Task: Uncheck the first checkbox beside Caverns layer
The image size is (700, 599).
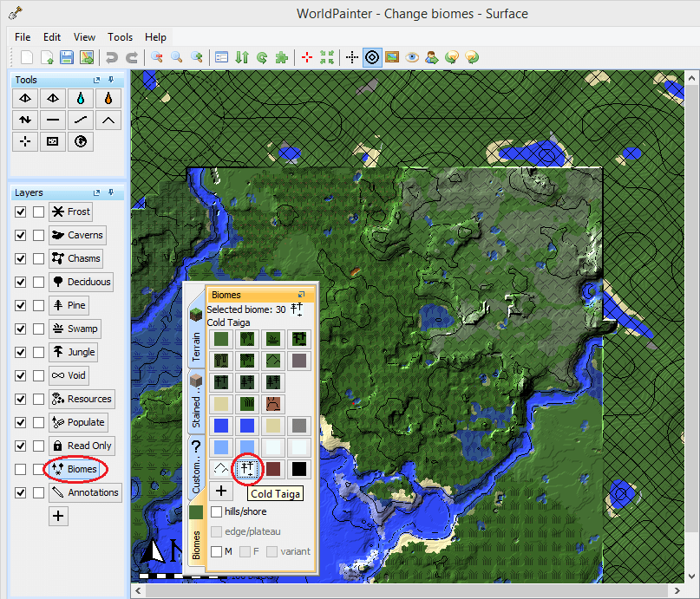Action: 21,235
